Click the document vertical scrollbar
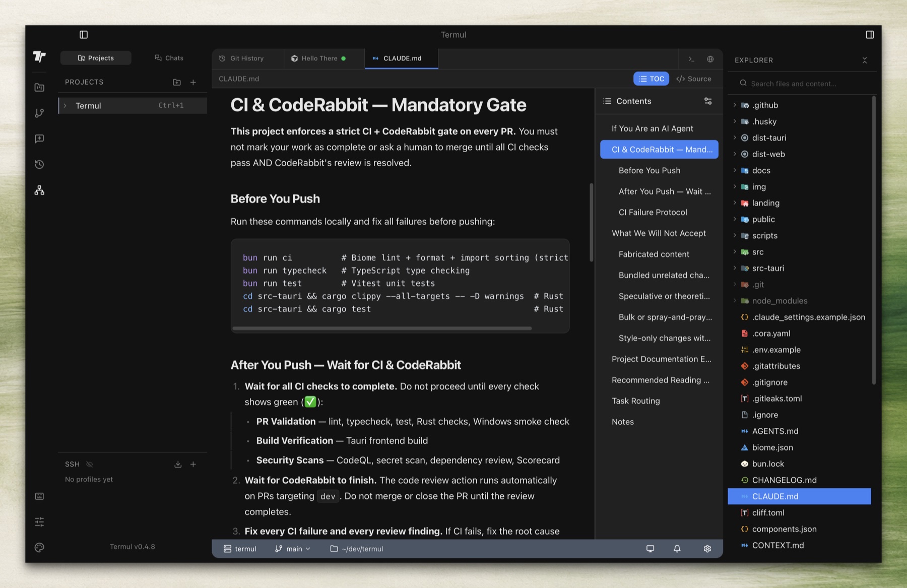907x588 pixels. click(592, 222)
